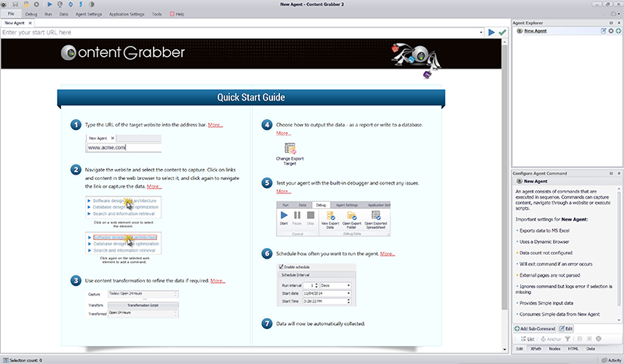Follow More link in step 5 debugger
This screenshot has width=624, height=364.
(283, 191)
